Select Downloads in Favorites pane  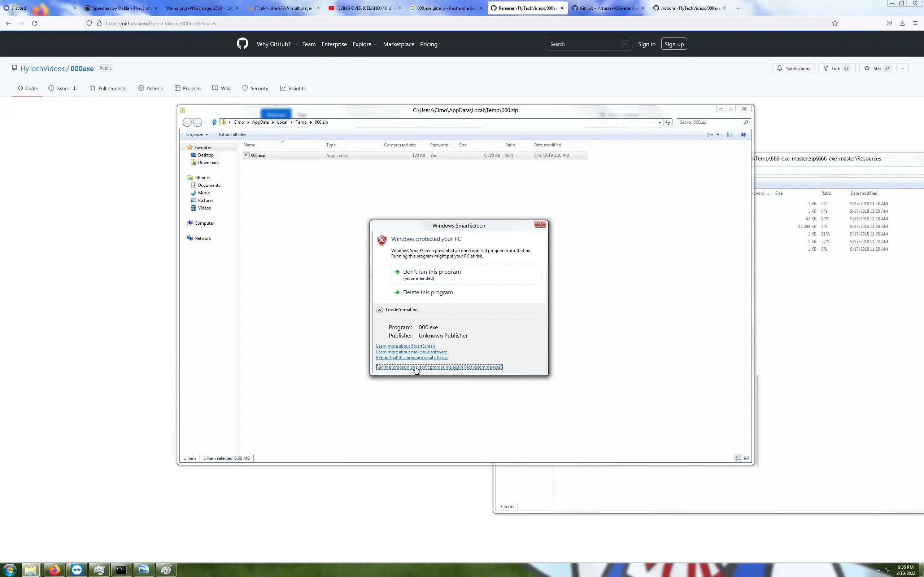[209, 163]
